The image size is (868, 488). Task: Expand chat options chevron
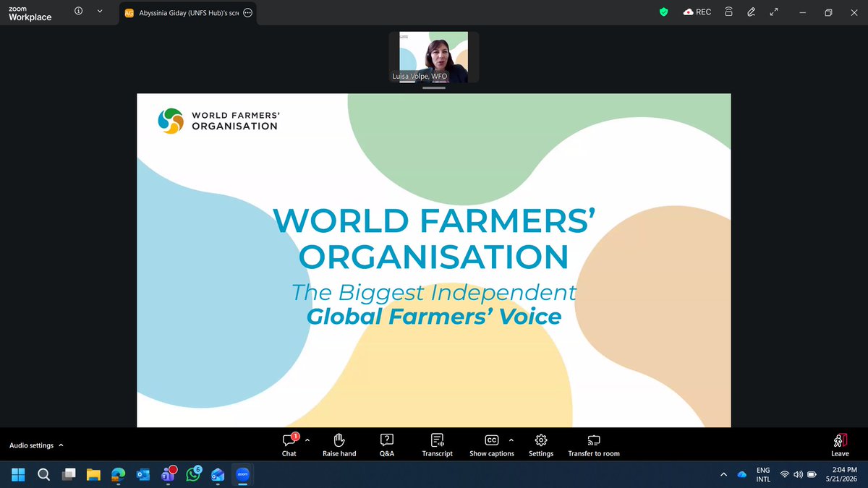307,440
